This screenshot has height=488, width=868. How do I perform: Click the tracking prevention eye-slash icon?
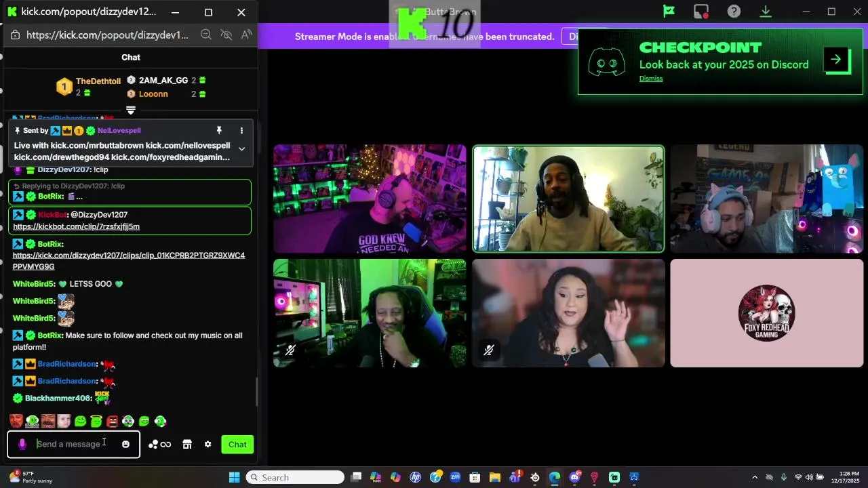pyautogui.click(x=226, y=35)
